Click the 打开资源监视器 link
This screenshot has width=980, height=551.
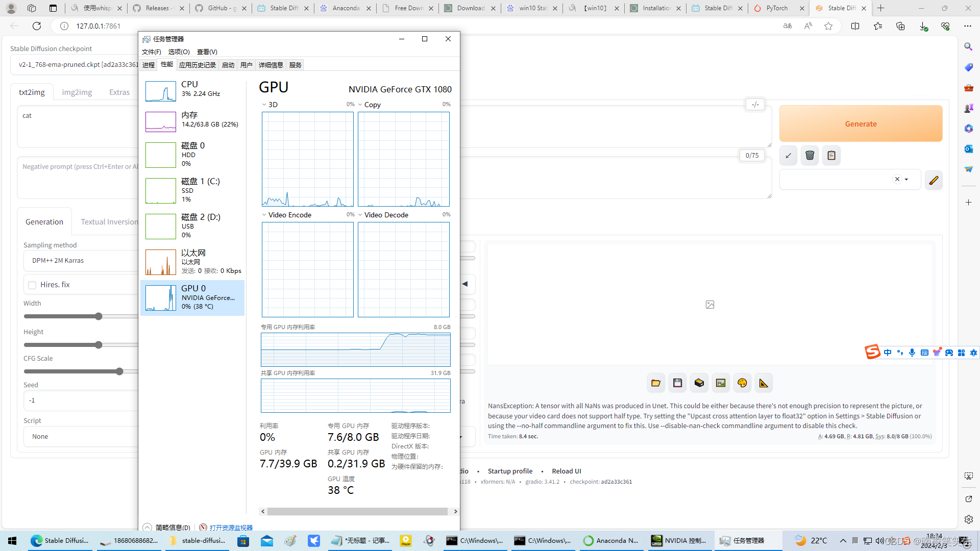pyautogui.click(x=231, y=528)
